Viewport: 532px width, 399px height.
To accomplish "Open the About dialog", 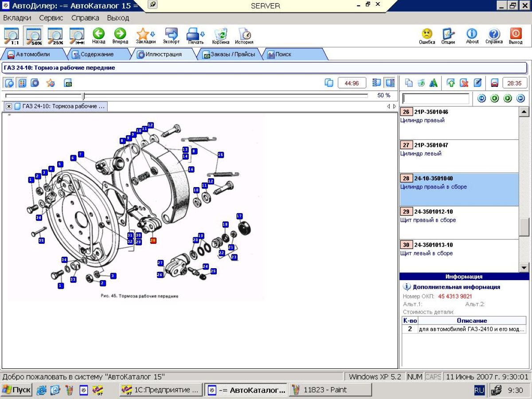I will click(472, 36).
